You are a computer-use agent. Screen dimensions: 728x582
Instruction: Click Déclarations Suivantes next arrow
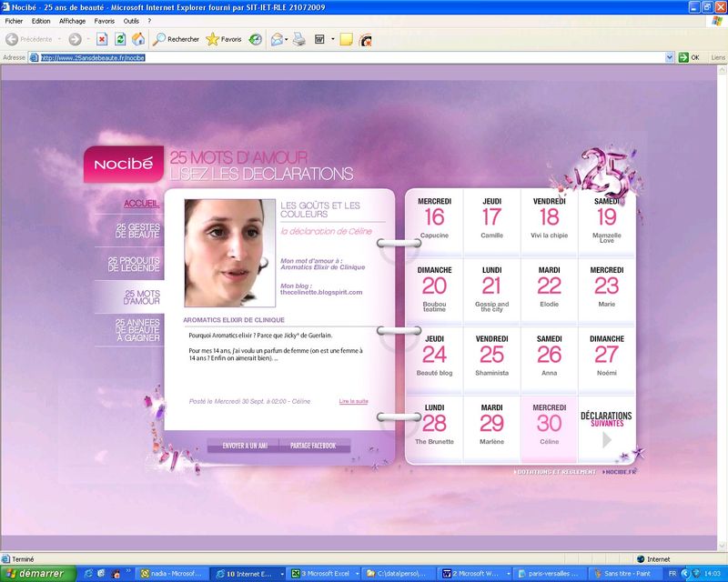pos(606,439)
